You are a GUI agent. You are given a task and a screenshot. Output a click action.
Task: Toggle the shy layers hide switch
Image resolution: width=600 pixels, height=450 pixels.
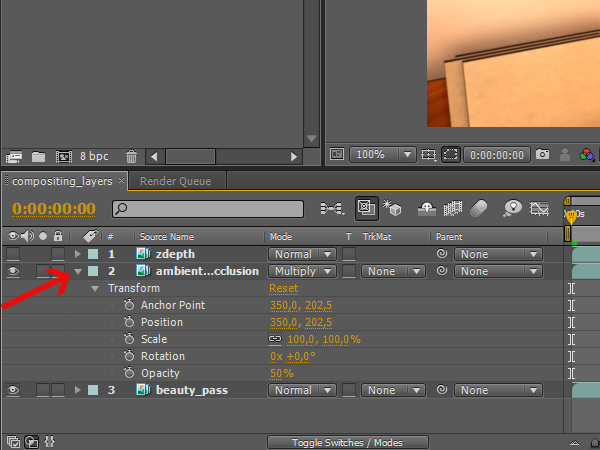(x=425, y=209)
